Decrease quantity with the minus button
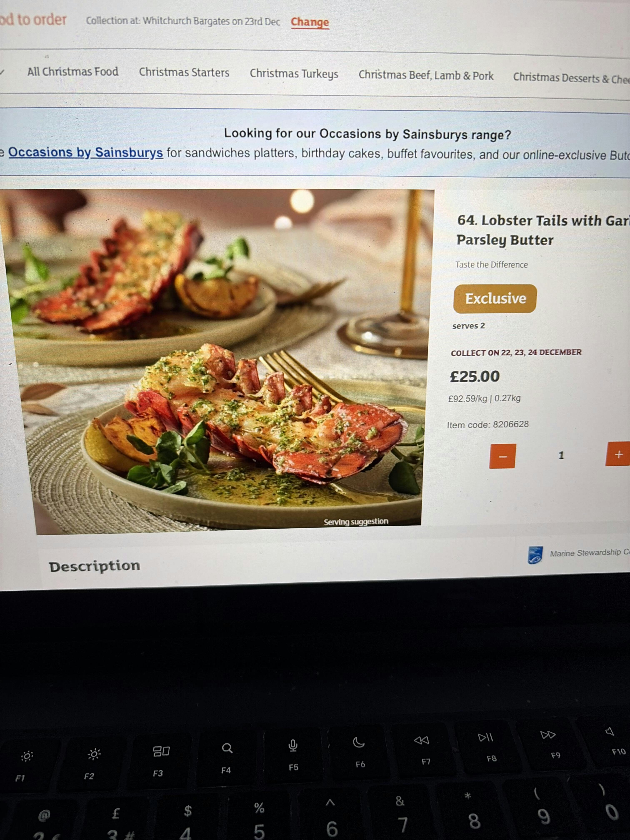This screenshot has height=840, width=630. 502,456
